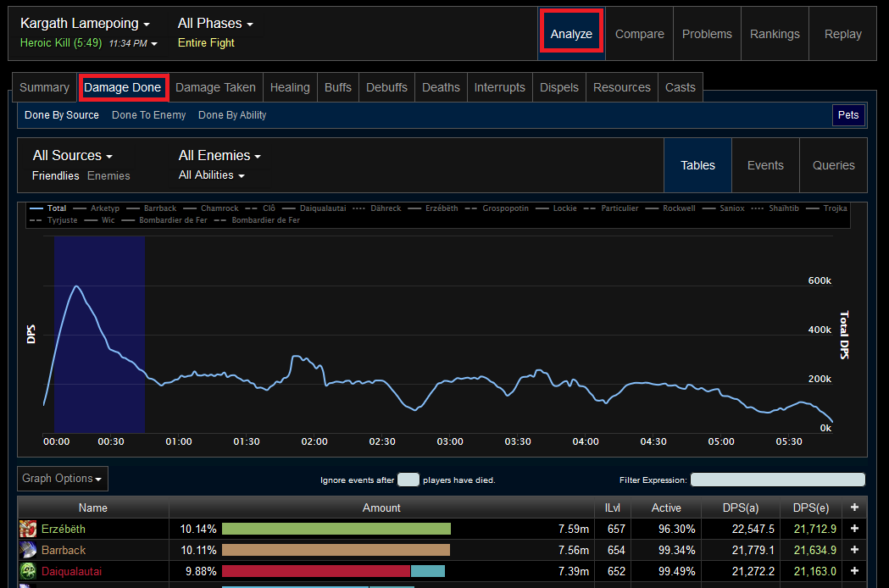Toggle the Total series in the graph legend
The image size is (889, 588).
click(x=48, y=208)
